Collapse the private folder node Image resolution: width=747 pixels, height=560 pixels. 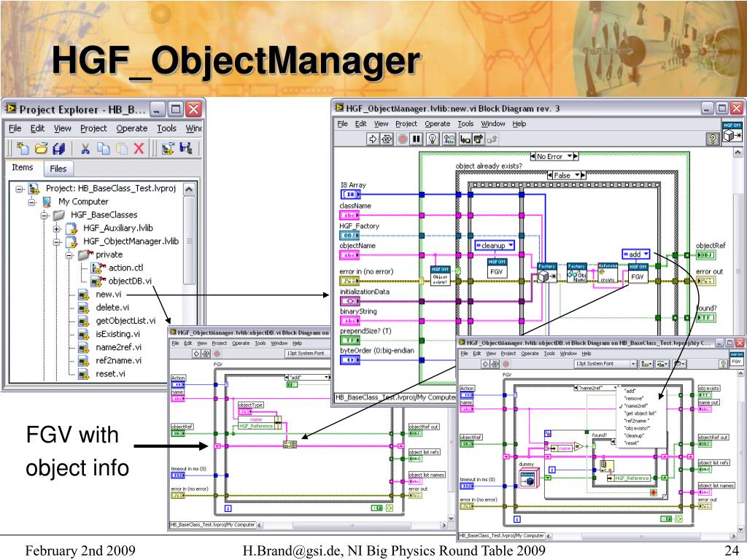pyautogui.click(x=69, y=255)
